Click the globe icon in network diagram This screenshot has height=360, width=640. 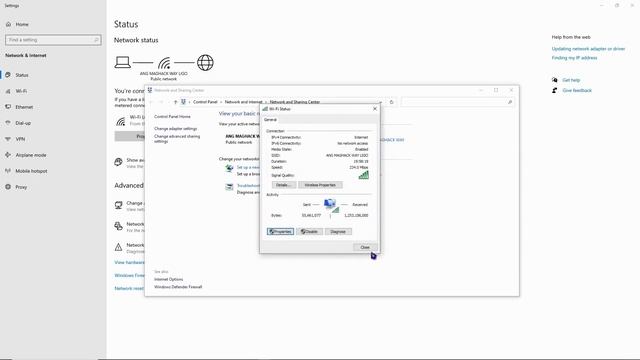[x=205, y=63]
